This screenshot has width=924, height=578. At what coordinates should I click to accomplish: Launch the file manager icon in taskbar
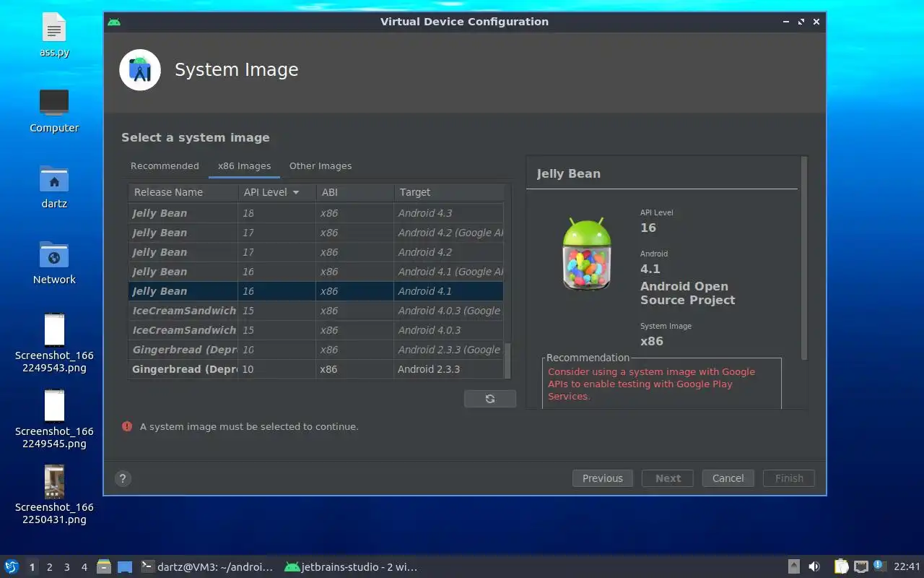coord(104,566)
